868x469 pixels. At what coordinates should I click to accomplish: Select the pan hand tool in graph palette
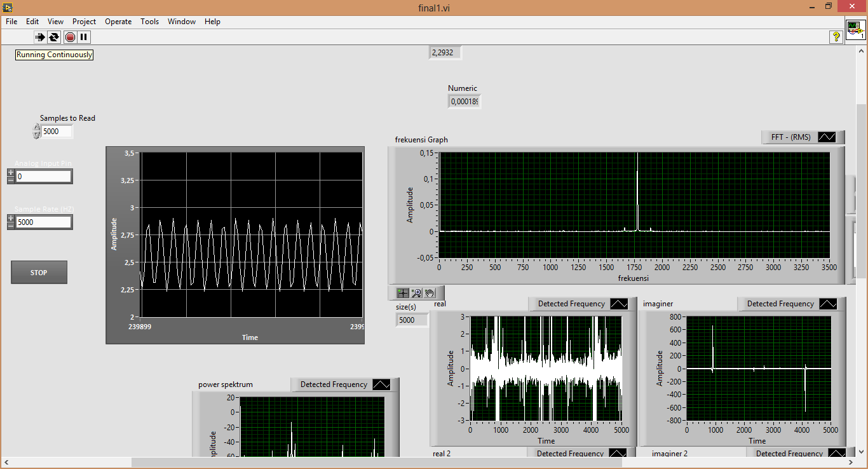coord(430,293)
